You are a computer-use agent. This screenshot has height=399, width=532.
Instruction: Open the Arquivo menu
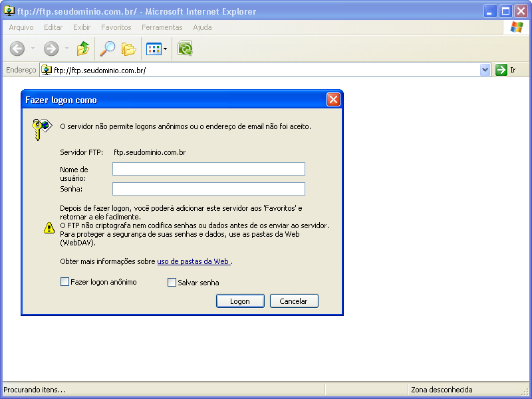click(21, 27)
